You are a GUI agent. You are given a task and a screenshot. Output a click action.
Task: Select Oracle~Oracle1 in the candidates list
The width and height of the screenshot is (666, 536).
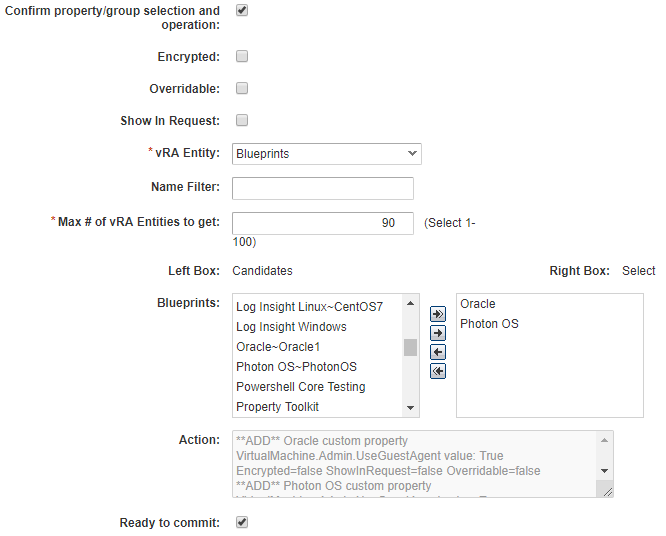tap(278, 347)
